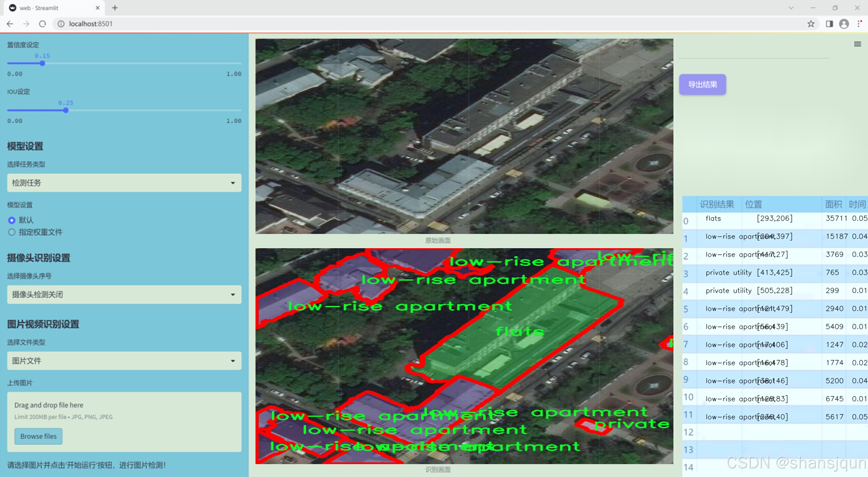Reload the localhost page
Viewport: 868px width, 477px height.
coord(43,24)
